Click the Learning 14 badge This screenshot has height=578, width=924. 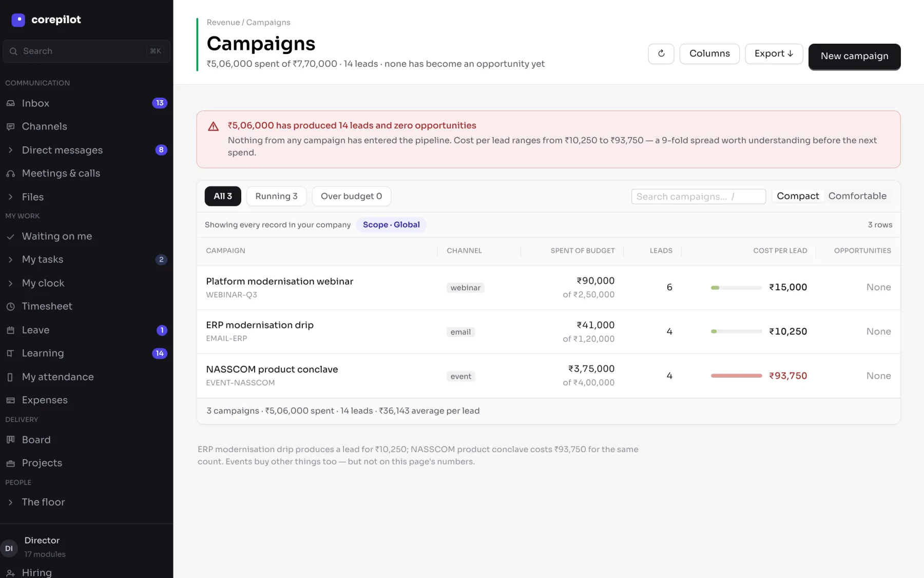(160, 353)
